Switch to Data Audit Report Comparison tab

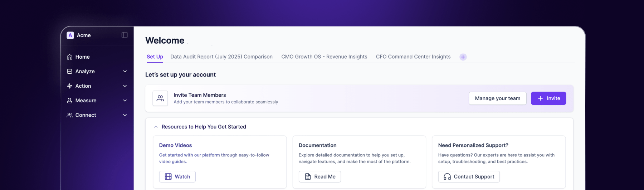coord(221,57)
